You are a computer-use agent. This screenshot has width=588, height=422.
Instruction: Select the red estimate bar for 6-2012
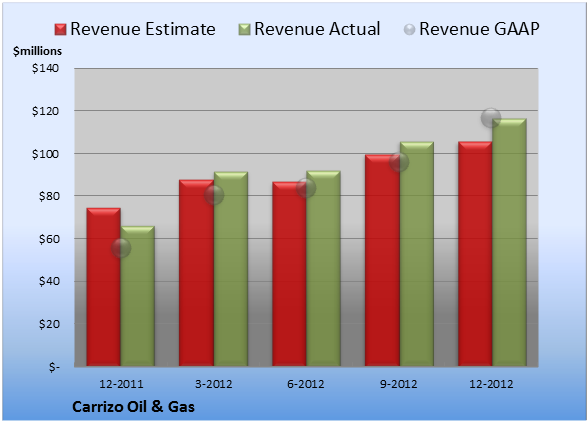289,274
